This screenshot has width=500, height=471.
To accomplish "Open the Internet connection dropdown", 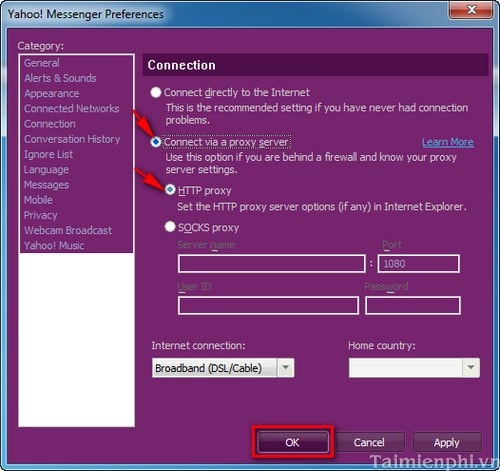I will tap(223, 368).
